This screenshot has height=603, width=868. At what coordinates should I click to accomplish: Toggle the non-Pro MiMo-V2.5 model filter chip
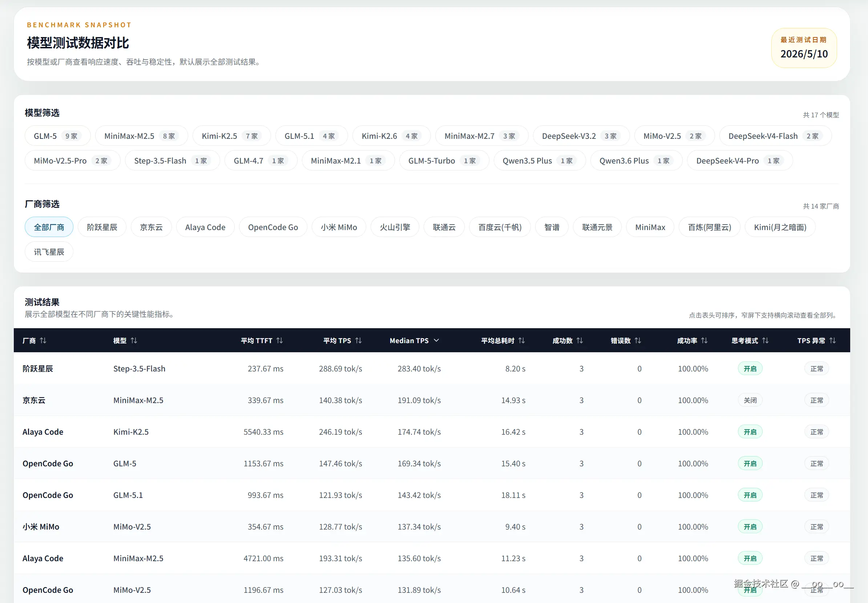click(x=674, y=136)
